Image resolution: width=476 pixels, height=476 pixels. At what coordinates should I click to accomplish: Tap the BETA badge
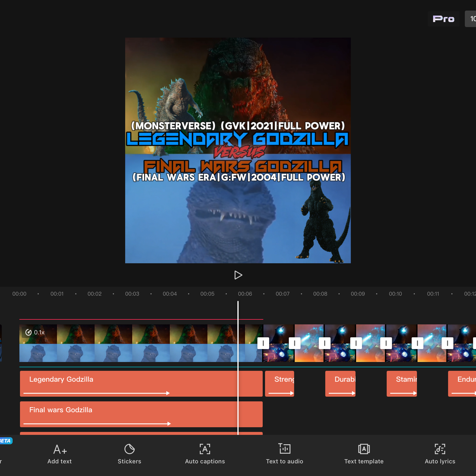tap(6, 441)
